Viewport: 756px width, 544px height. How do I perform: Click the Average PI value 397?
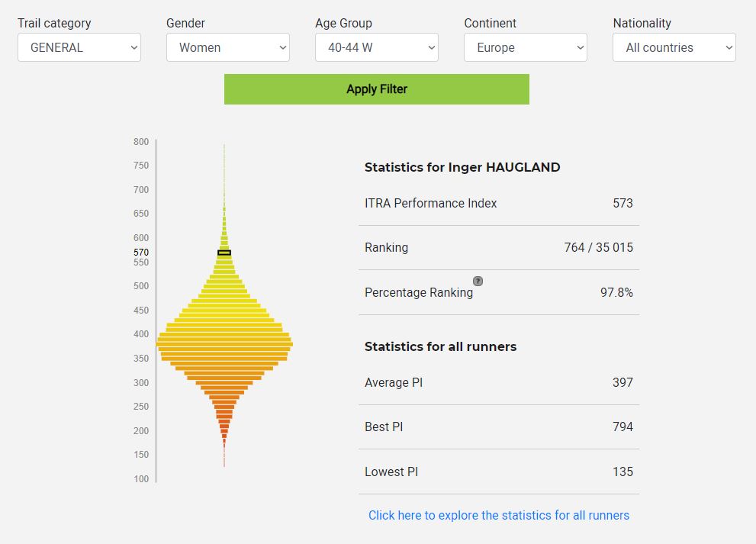[622, 382]
